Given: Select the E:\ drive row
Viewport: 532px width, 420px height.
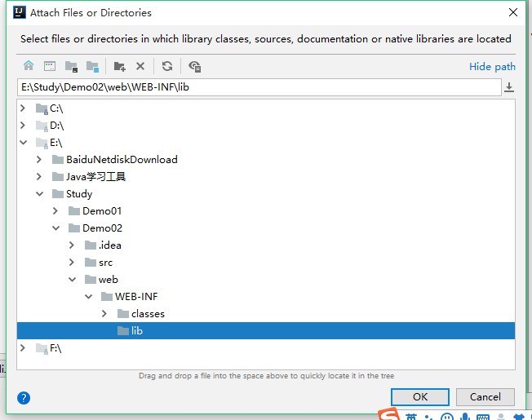Looking at the screenshot, I should coord(266,143).
